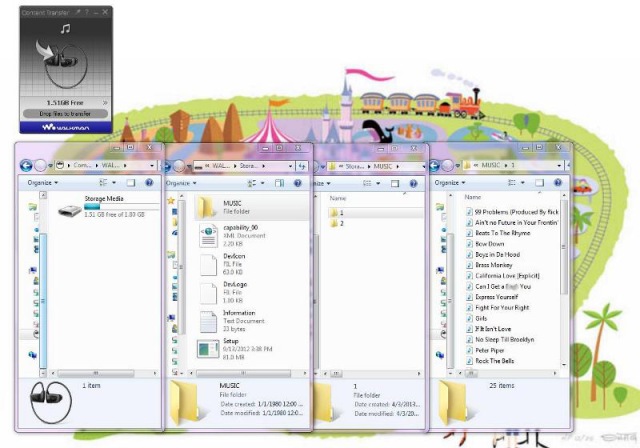Click the Walkman logo banner
The width and height of the screenshot is (640, 448).
pos(66,127)
